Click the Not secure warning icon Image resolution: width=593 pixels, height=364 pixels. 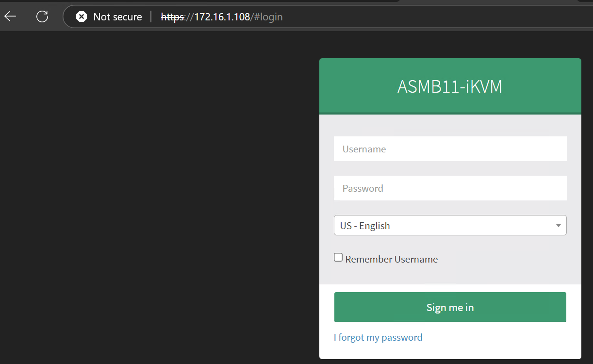click(x=82, y=17)
